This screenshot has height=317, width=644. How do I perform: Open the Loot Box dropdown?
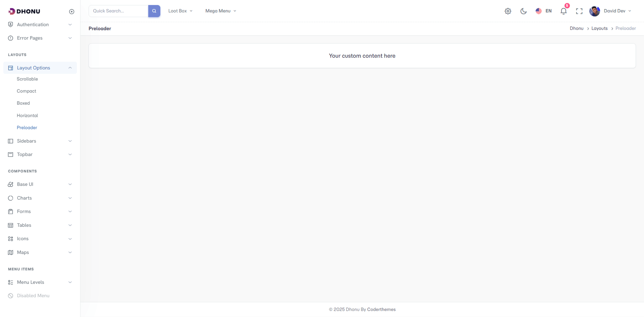[180, 11]
